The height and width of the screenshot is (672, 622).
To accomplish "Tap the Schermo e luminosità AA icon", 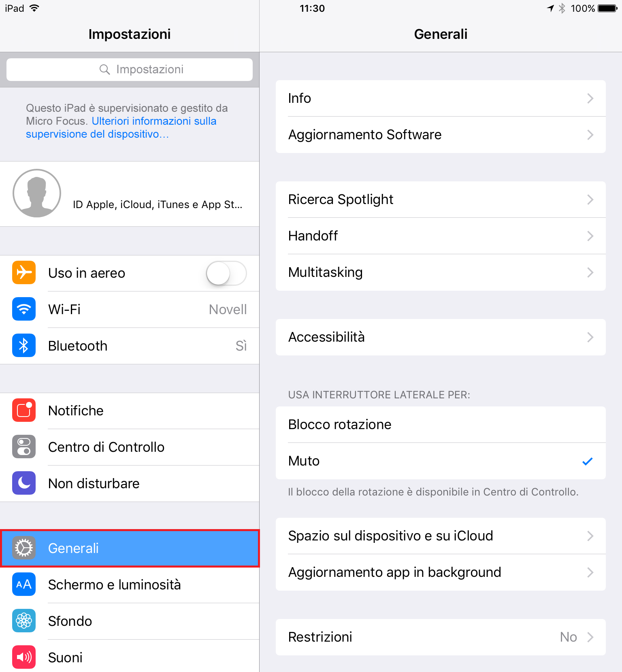I will click(24, 585).
